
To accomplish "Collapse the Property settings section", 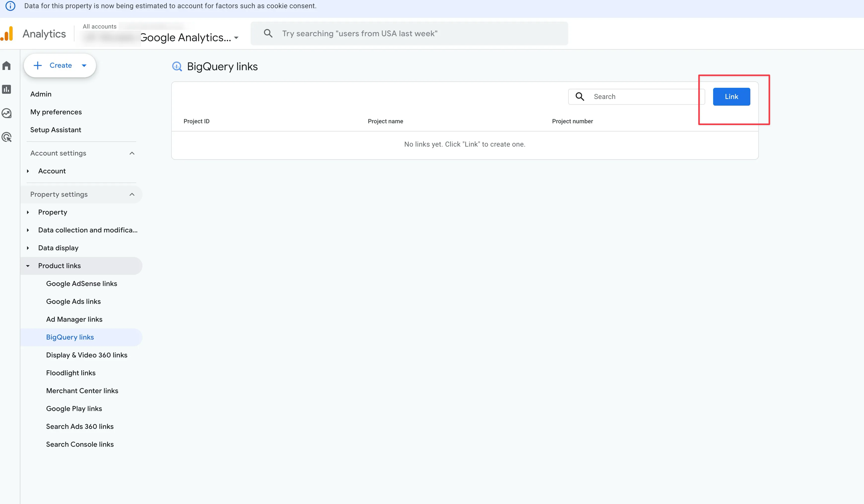I will point(132,194).
